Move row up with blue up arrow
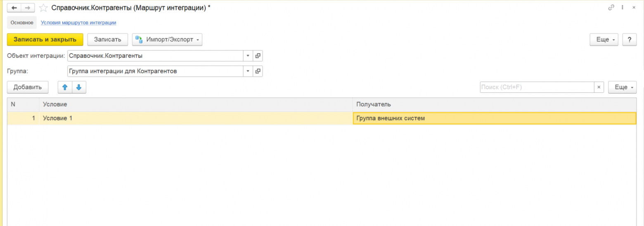Viewport: 644px width, 226px height. (65, 87)
